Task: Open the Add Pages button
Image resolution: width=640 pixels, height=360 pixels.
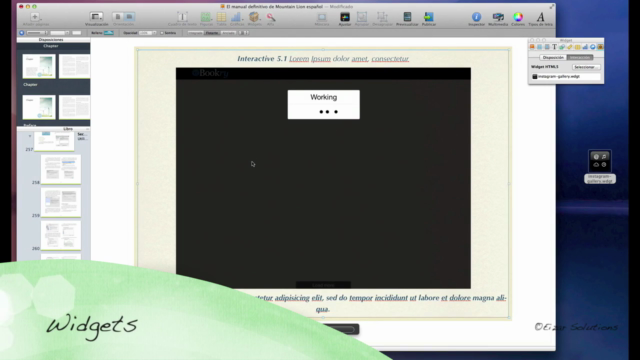Action: [35, 17]
